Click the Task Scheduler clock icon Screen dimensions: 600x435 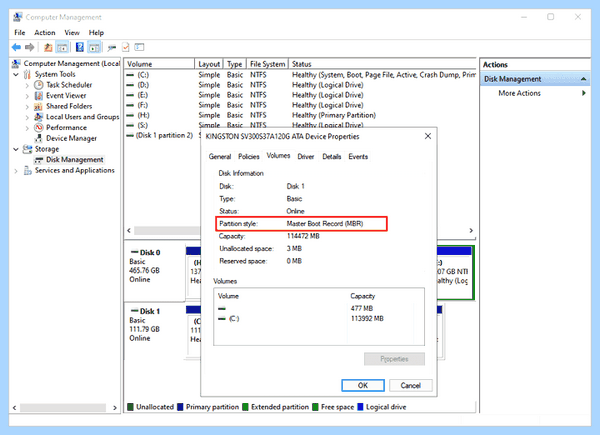point(39,85)
